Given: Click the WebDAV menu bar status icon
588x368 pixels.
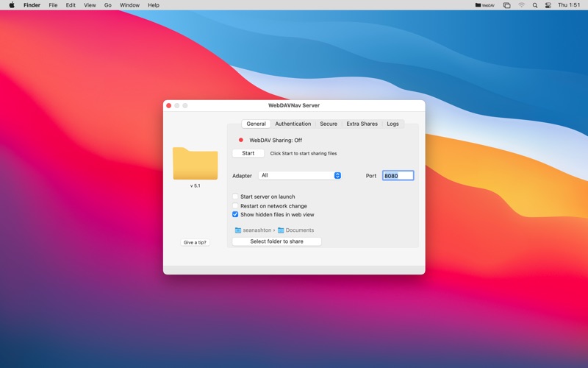Looking at the screenshot, I should point(485,5).
